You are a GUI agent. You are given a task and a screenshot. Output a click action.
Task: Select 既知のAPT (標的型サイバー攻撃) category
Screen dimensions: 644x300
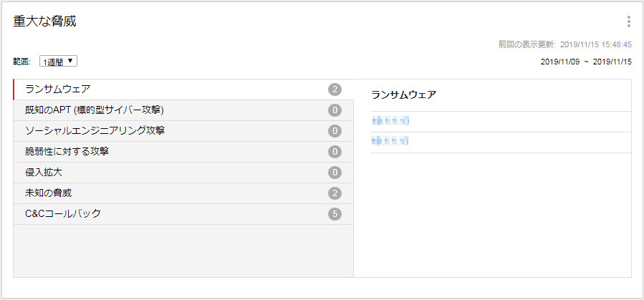coord(95,110)
